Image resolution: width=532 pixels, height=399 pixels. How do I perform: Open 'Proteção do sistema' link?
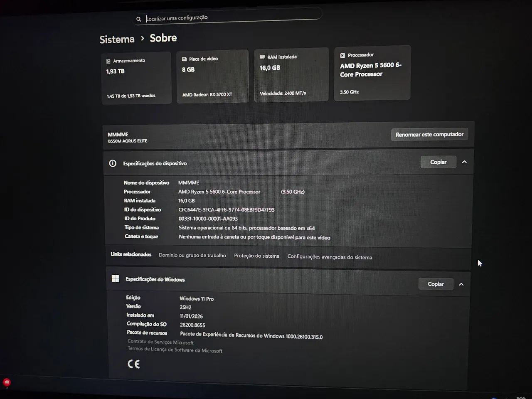tap(256, 256)
